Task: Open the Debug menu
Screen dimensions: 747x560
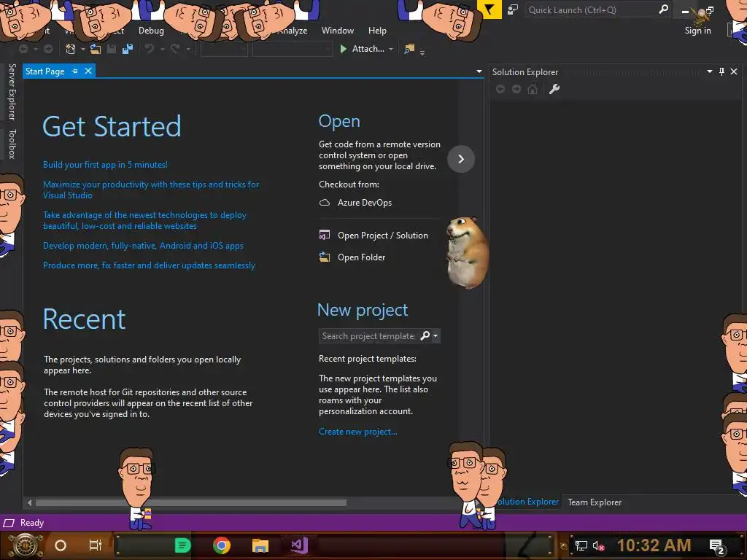Action: (151, 31)
